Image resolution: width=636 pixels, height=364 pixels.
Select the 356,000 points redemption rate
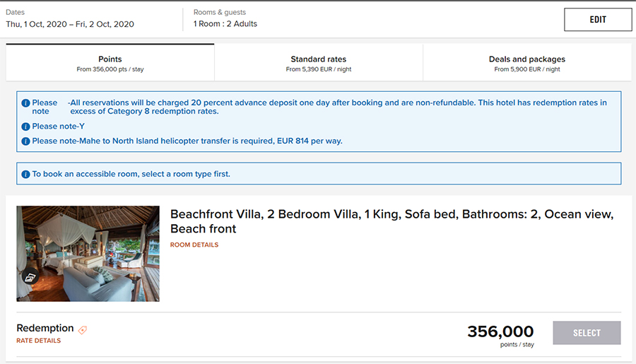point(587,333)
